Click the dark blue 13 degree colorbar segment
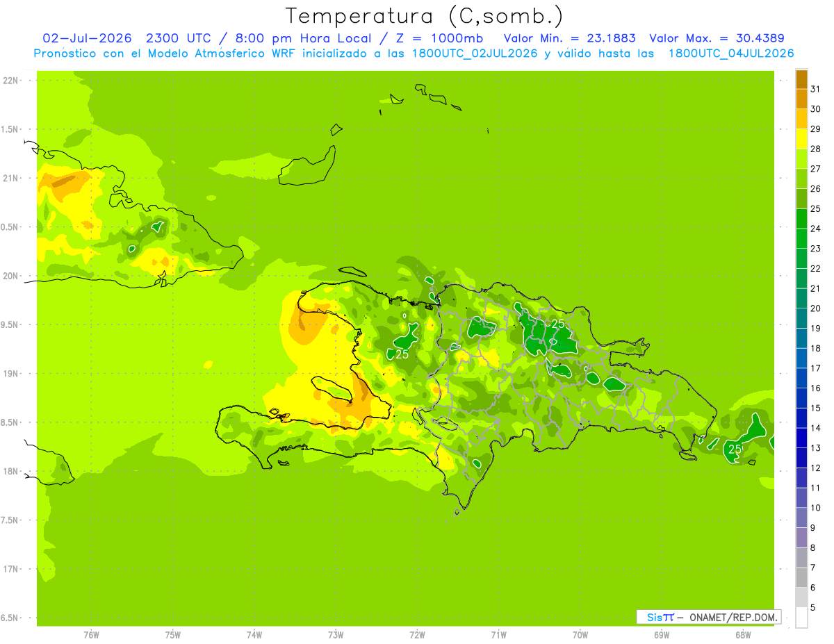 pyautogui.click(x=801, y=438)
